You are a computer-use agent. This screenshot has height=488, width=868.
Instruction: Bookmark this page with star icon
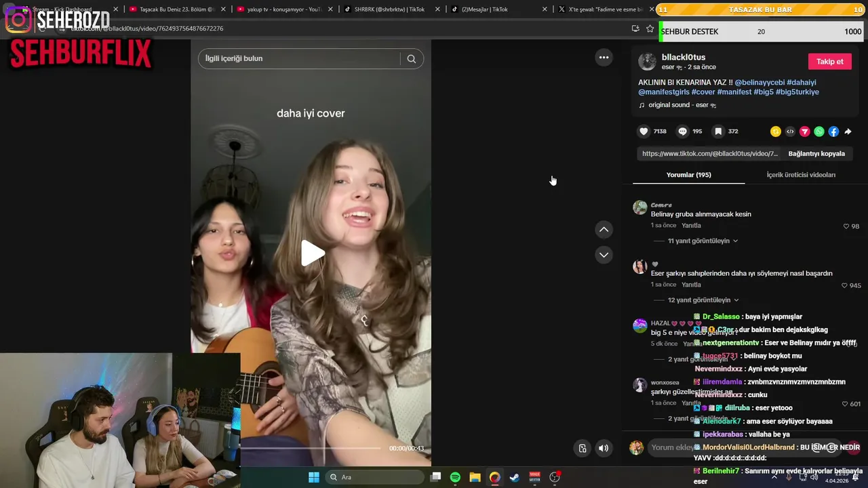pos(650,28)
